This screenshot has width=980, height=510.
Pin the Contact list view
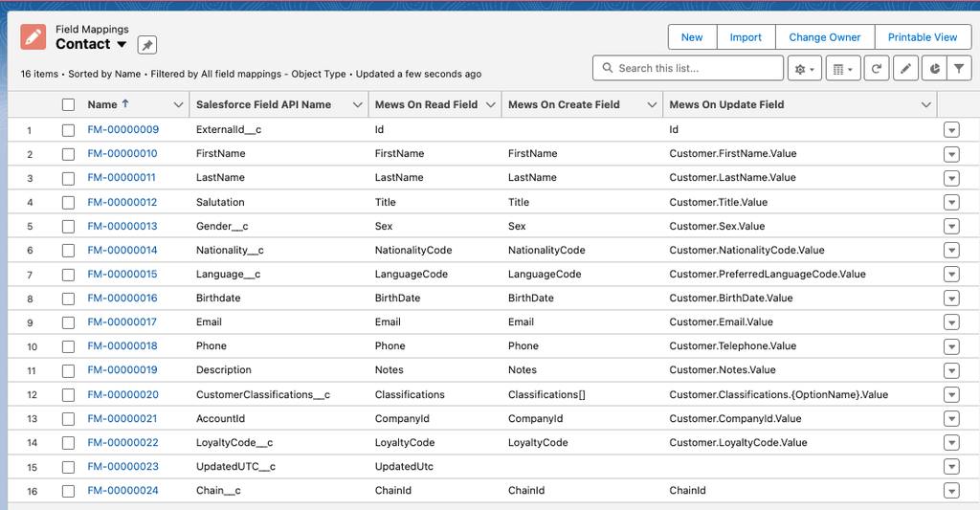(146, 45)
